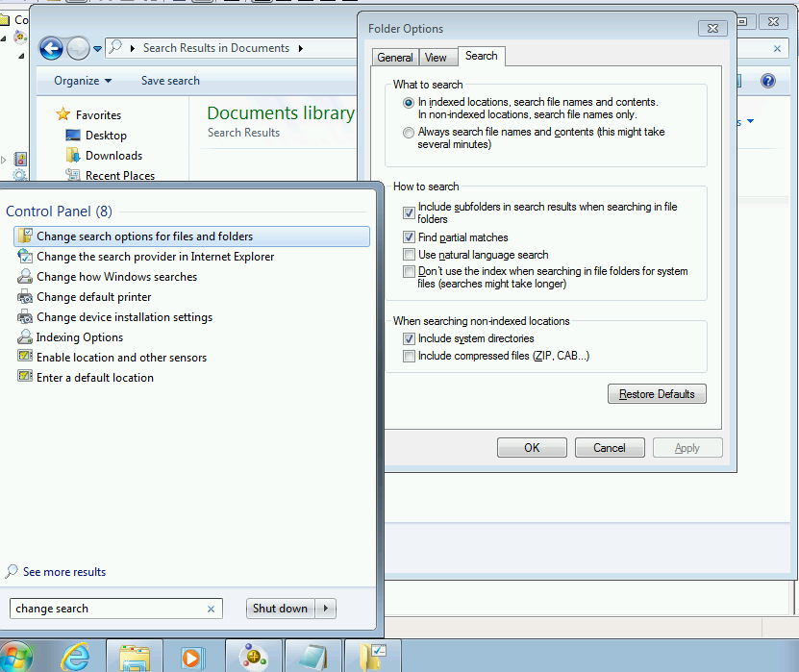Open Windows Explorer from the taskbar
Viewport: 799px width, 672px height.
(134, 657)
